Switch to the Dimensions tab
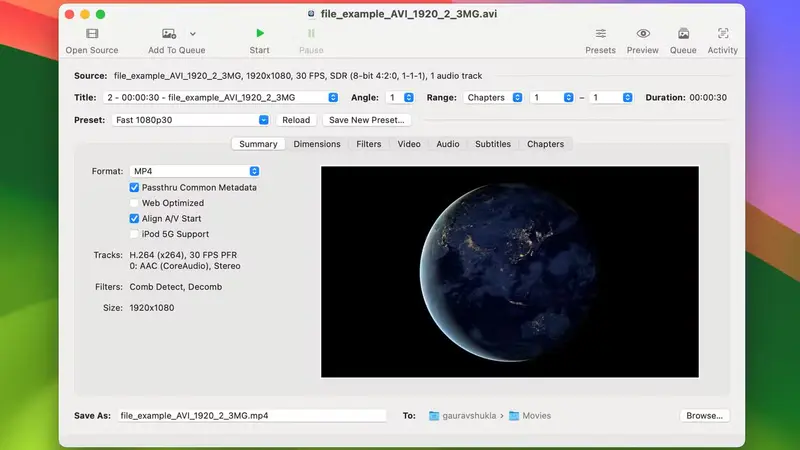800x450 pixels. click(317, 144)
